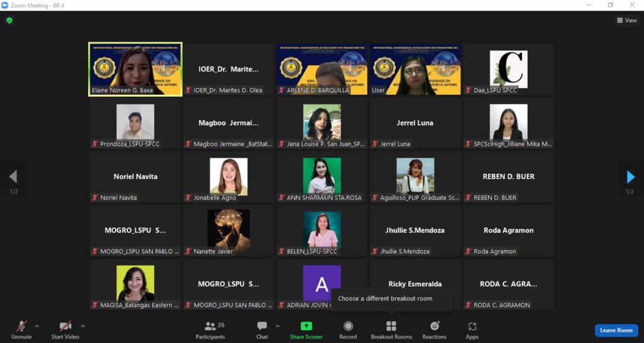
Task: Open the Chat panel
Action: pyautogui.click(x=262, y=327)
